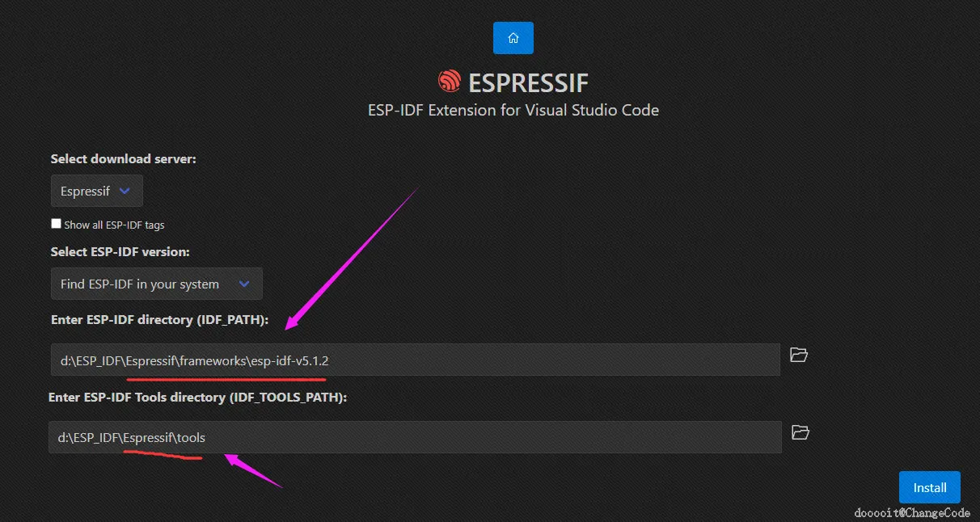Click the "Enter ESP-IDF Tools directory" label

pos(139,397)
